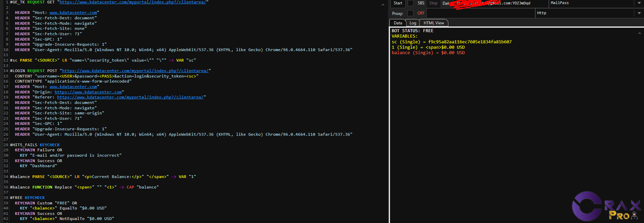The height and width of the screenshot is (223, 644).
Task: Click the "#balance FUNCTION Replace" line
Action: click(84, 187)
